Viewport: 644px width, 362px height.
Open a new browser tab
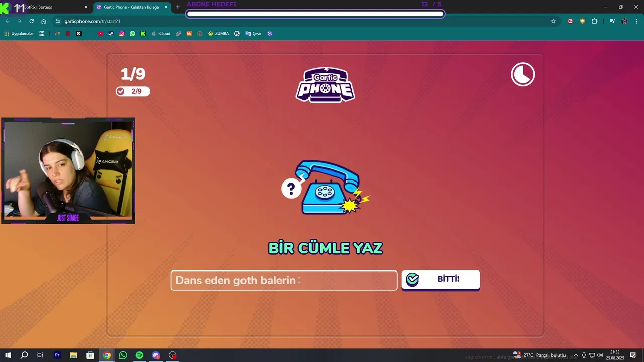tap(177, 7)
